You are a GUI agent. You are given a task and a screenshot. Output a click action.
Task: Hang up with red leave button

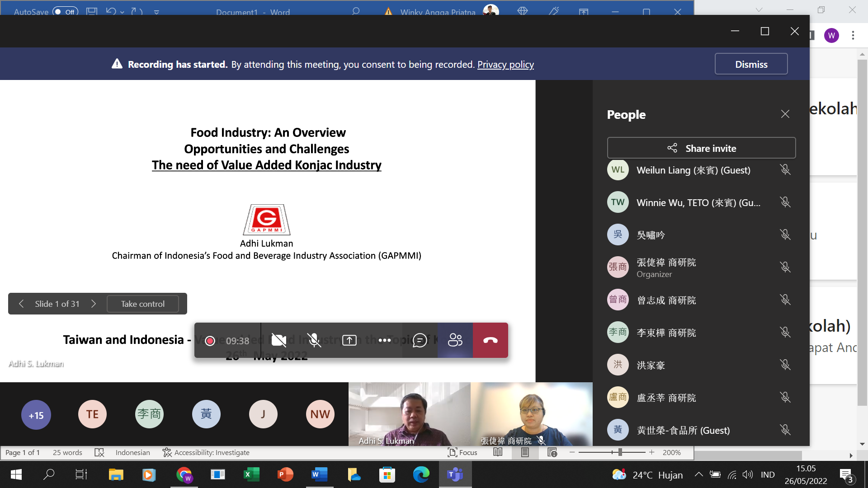pyautogui.click(x=491, y=340)
